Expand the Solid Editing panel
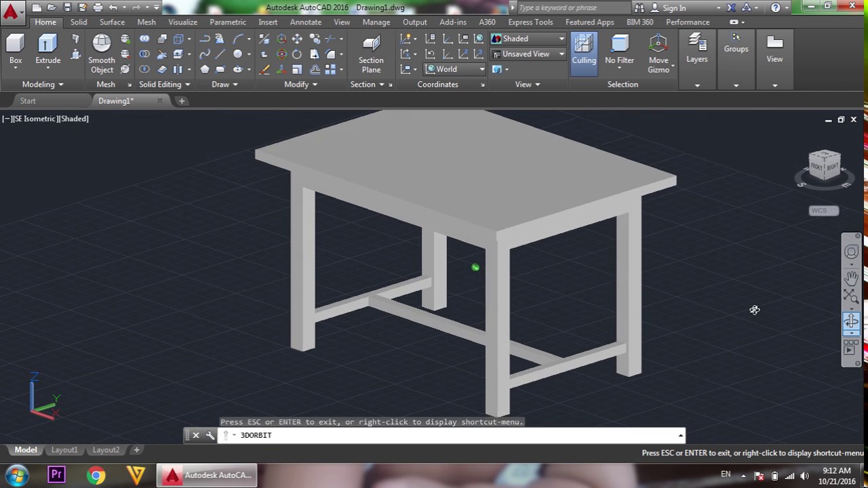The height and width of the screenshot is (488, 868). pyautogui.click(x=165, y=85)
